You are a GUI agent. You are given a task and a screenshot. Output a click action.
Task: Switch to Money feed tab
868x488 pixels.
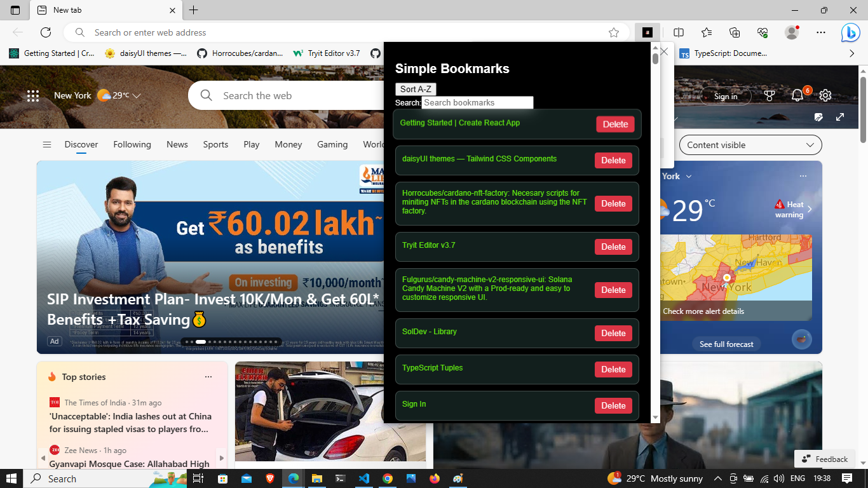(288, 144)
